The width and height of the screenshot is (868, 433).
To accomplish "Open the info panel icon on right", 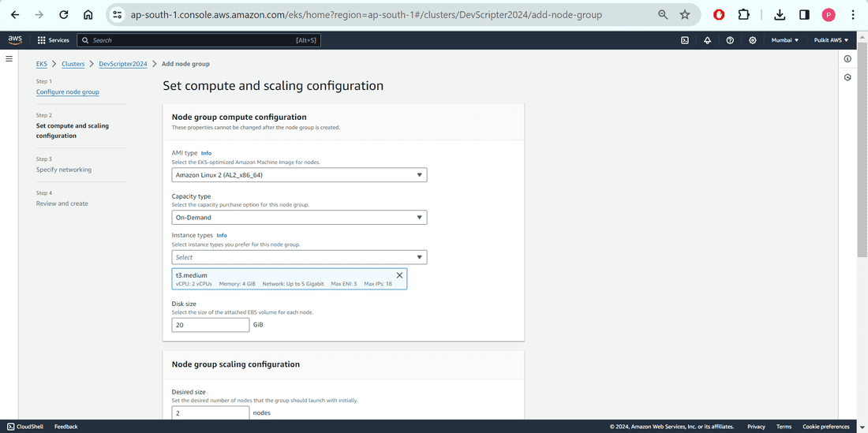I will point(847,59).
